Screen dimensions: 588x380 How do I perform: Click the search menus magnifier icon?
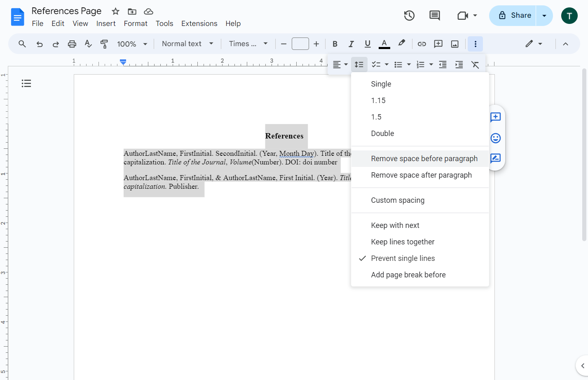tap(22, 44)
